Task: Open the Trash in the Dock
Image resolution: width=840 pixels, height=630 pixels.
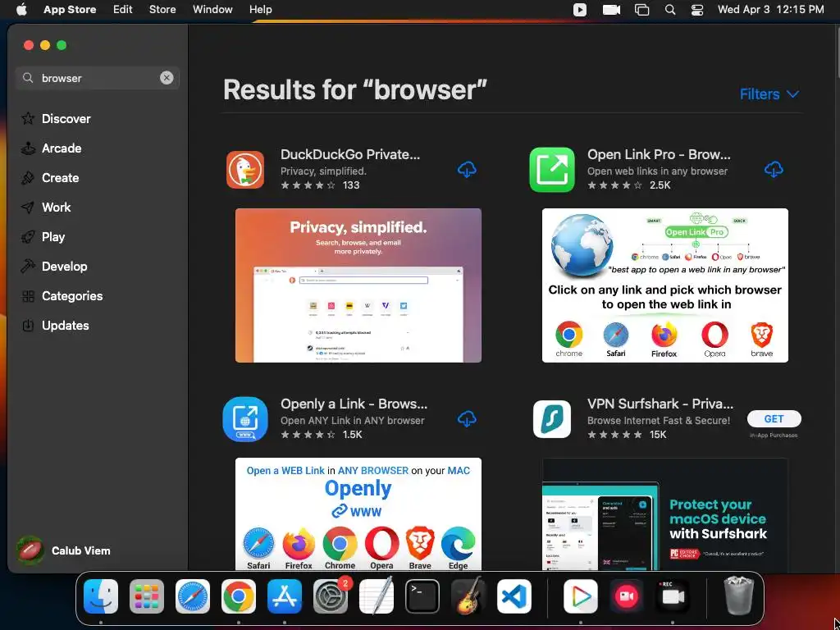Action: pos(739,595)
